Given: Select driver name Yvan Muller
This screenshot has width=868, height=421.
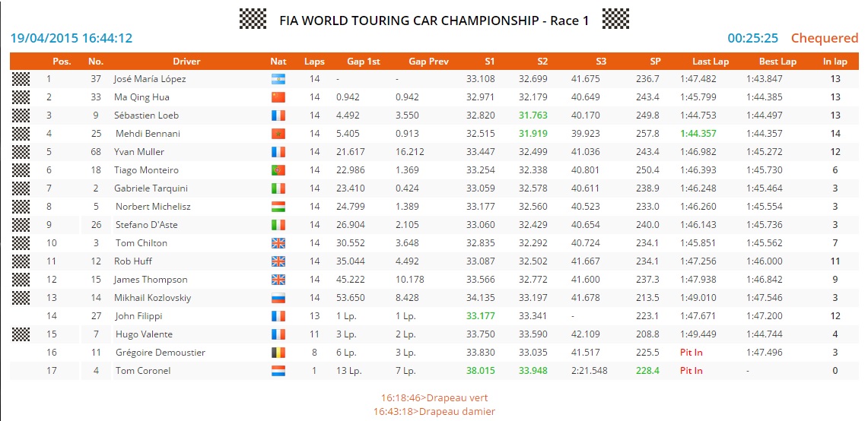Looking at the screenshot, I should click(139, 152).
